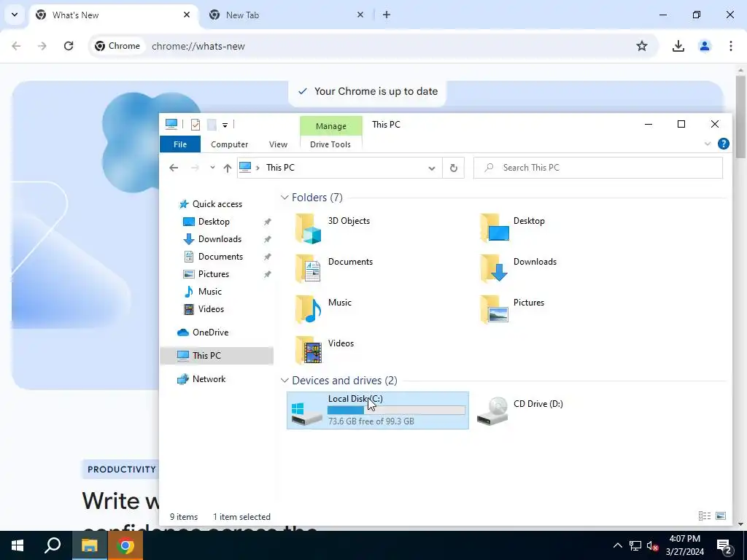Click File Explorer taskbar icon

tap(90, 545)
